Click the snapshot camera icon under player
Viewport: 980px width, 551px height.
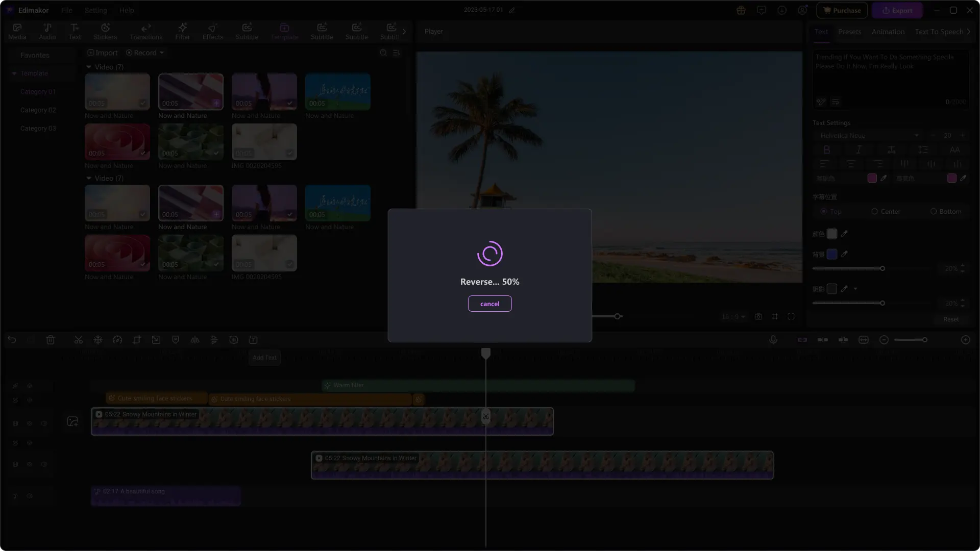coord(758,317)
